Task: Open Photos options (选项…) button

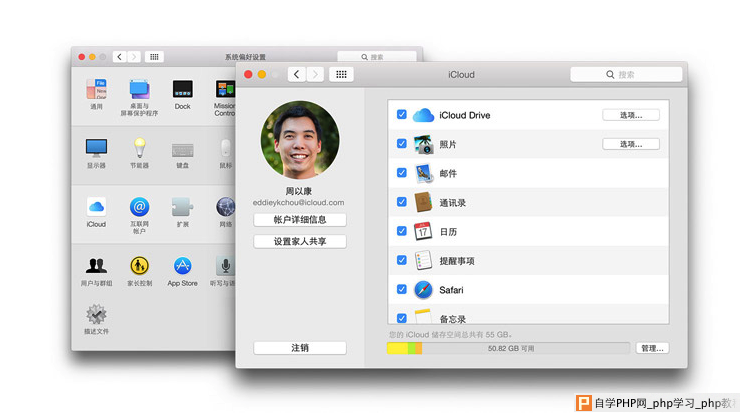Action: pos(631,144)
